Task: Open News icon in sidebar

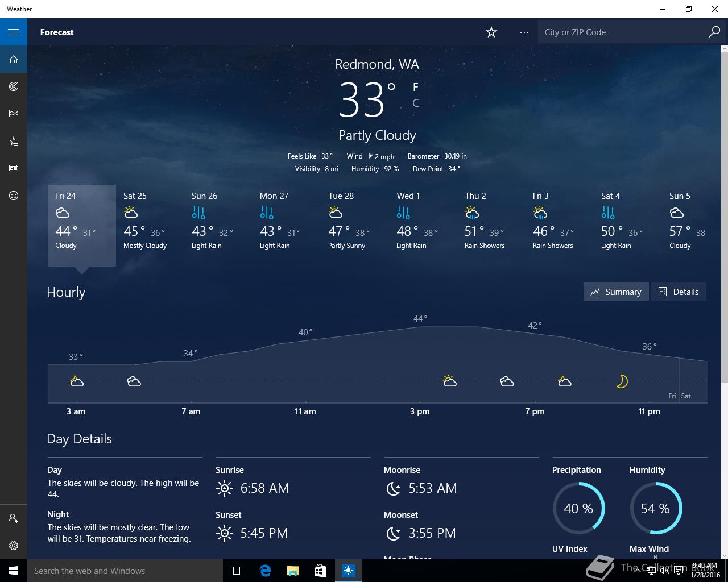Action: pyautogui.click(x=14, y=168)
